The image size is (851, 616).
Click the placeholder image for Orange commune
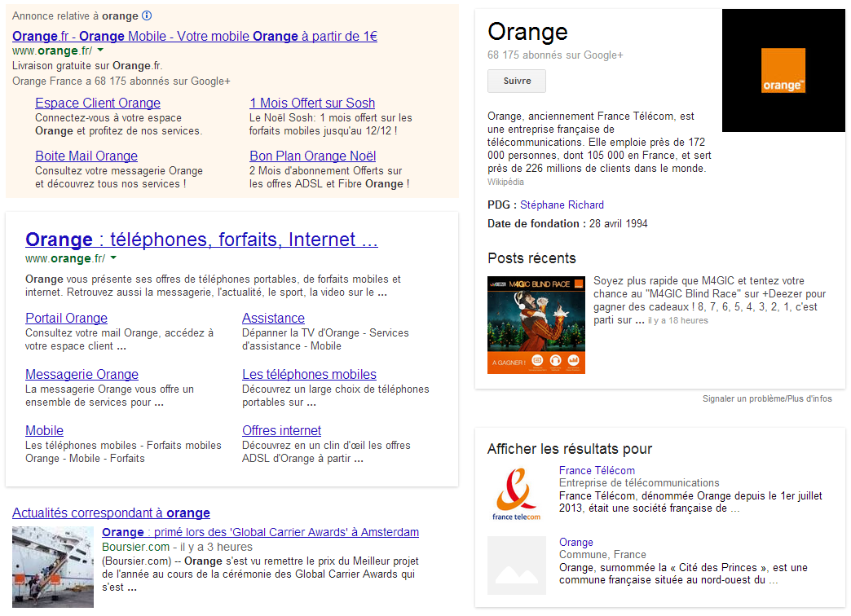(x=517, y=565)
